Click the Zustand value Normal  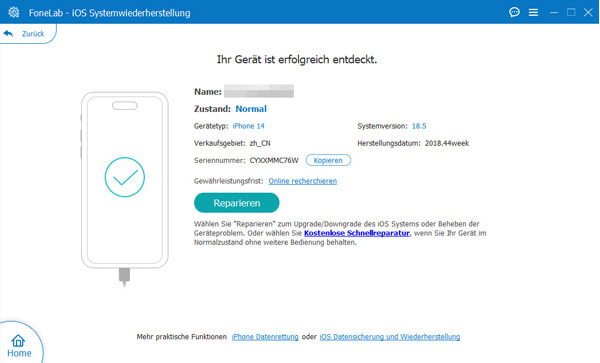click(x=251, y=109)
